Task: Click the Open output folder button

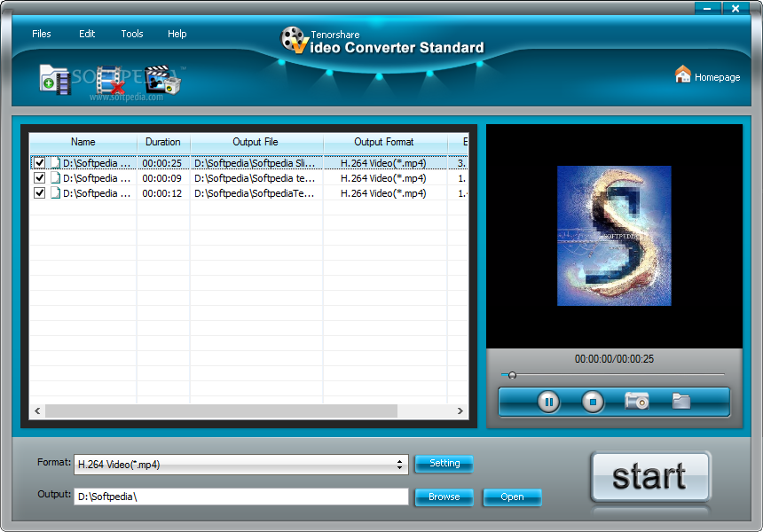Action: [x=512, y=497]
